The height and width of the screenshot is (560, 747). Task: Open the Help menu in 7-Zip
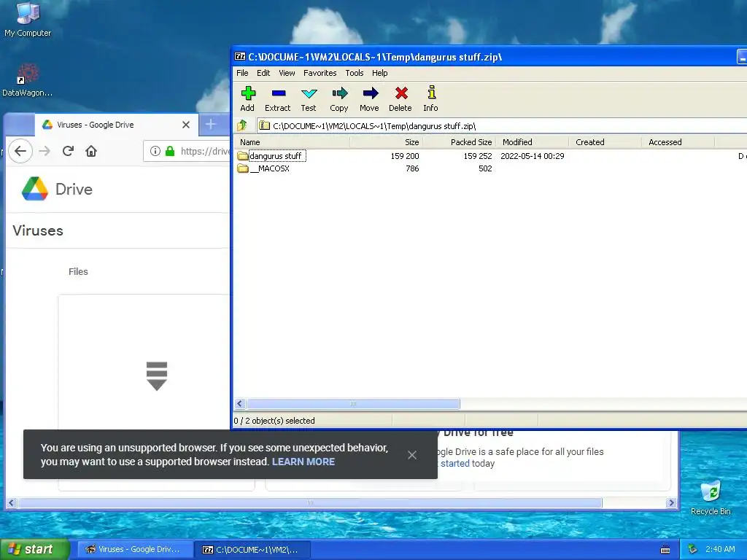(x=379, y=73)
